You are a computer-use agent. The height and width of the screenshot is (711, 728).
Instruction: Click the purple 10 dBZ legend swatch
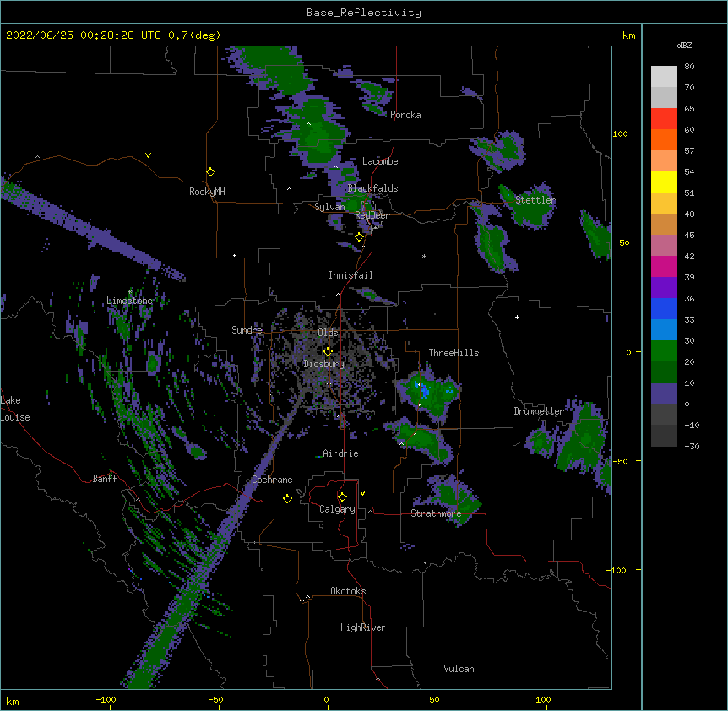(664, 393)
